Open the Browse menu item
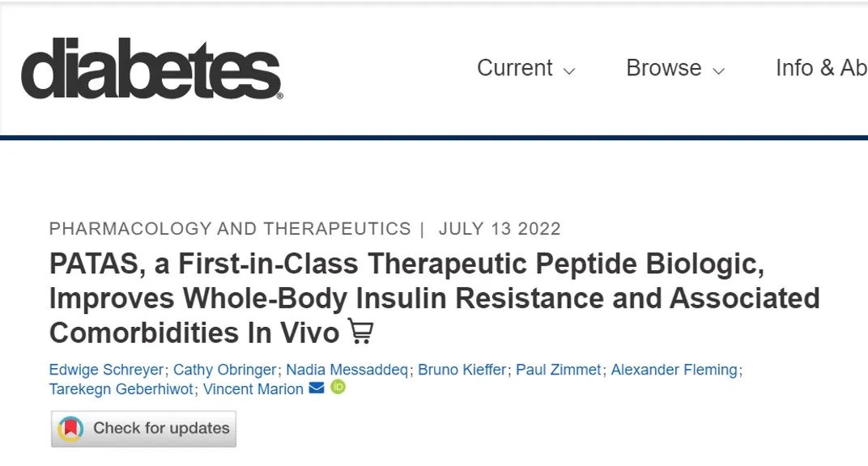Viewport: 868px width, 466px height. (663, 68)
